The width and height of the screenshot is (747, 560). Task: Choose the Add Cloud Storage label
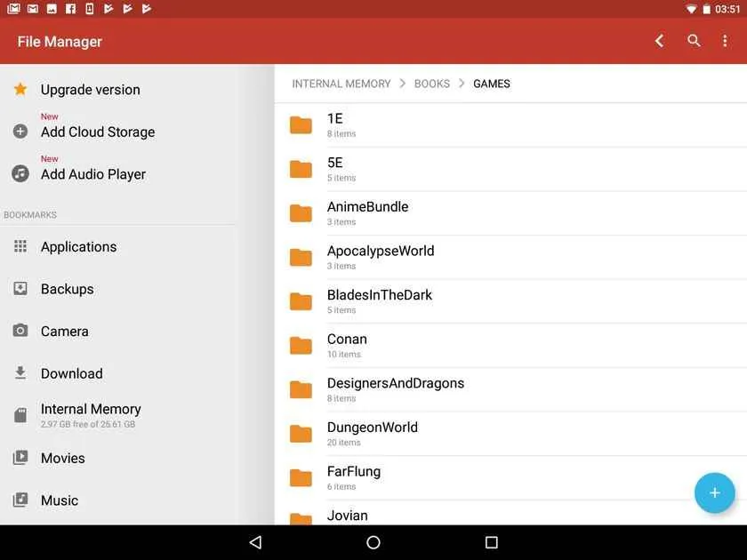point(98,132)
